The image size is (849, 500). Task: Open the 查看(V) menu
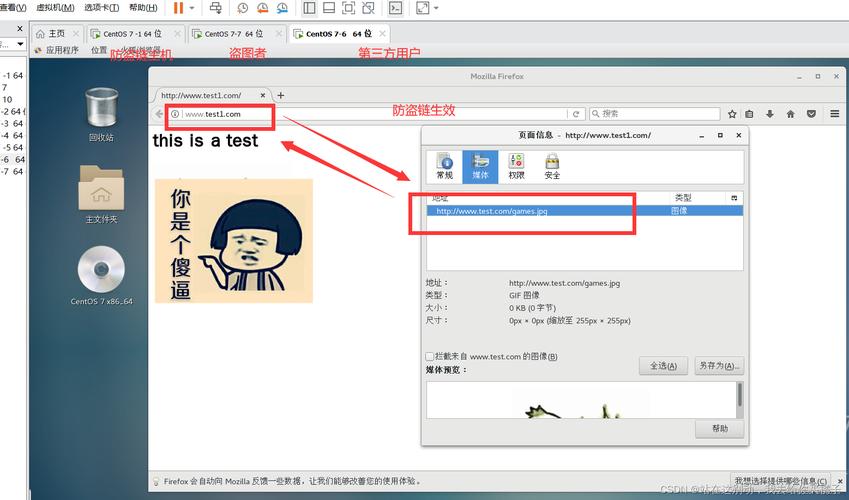click(13, 8)
